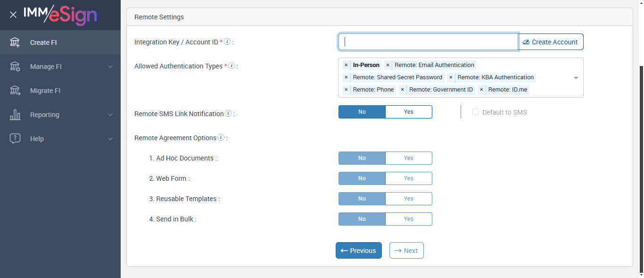
Task: Click info icon beside Allowed Authentication Types
Action: point(231,66)
